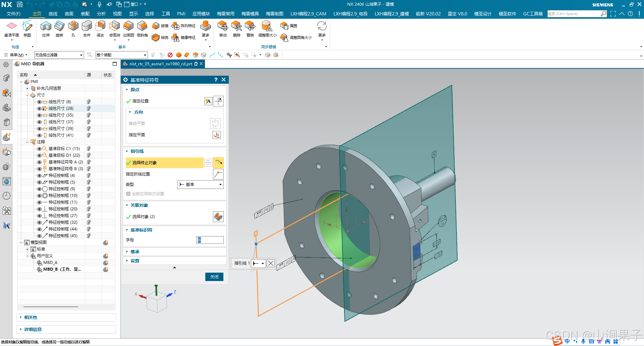Viewport: 644px width, 346px height.
Task: Click the point dialog icon beside 指定位置
Action: tap(218, 101)
